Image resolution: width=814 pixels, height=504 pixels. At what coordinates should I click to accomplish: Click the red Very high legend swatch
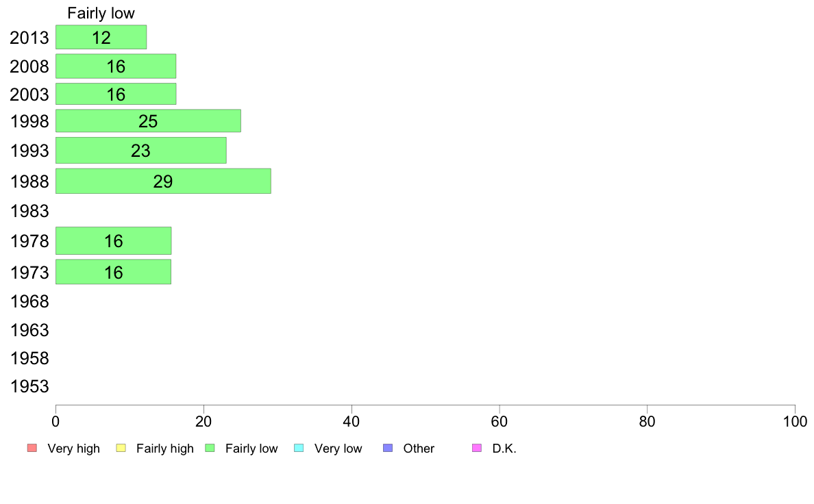(x=32, y=448)
